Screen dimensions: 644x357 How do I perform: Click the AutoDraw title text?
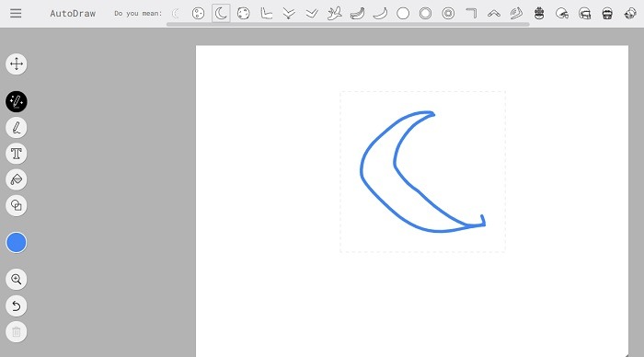click(x=73, y=14)
